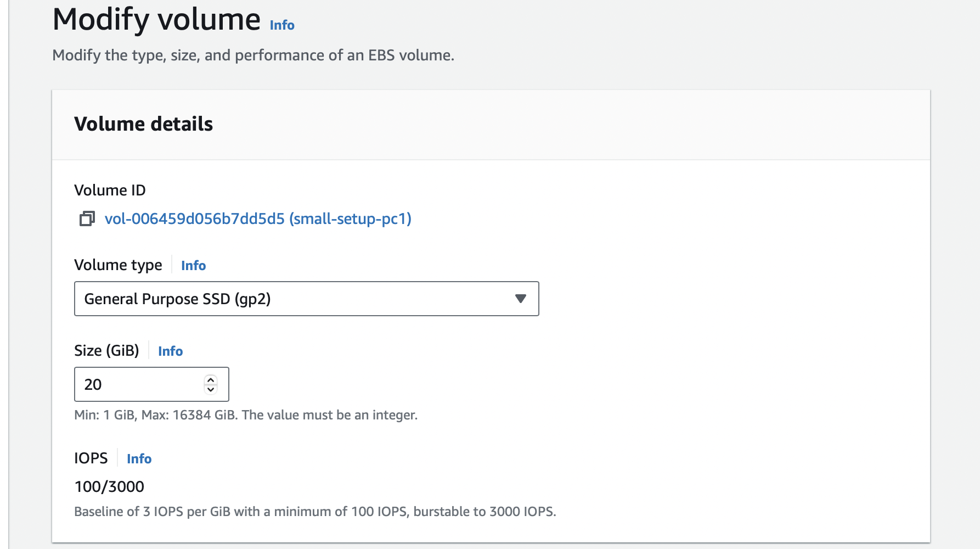
Task: Open the Size (GiB) Info link
Action: [170, 351]
